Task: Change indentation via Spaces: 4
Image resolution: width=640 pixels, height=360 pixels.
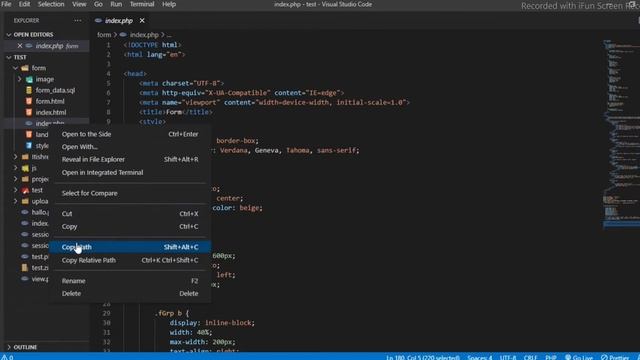Action: pyautogui.click(x=480, y=357)
